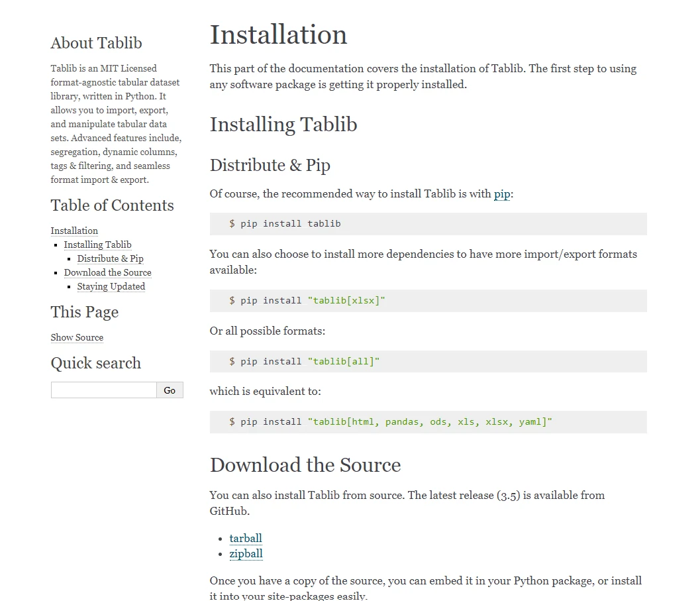Click the "tablib[xlsx]" install command block

(x=428, y=301)
